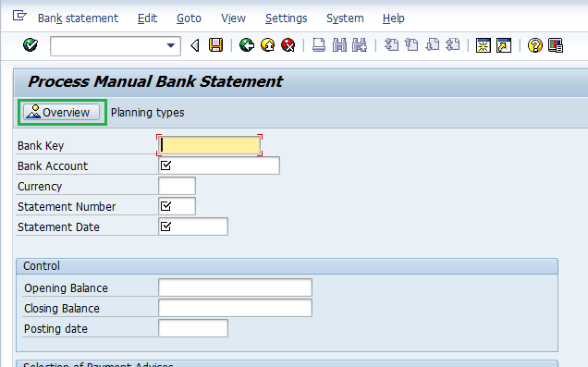Click the Statement Date input field

coord(193,226)
